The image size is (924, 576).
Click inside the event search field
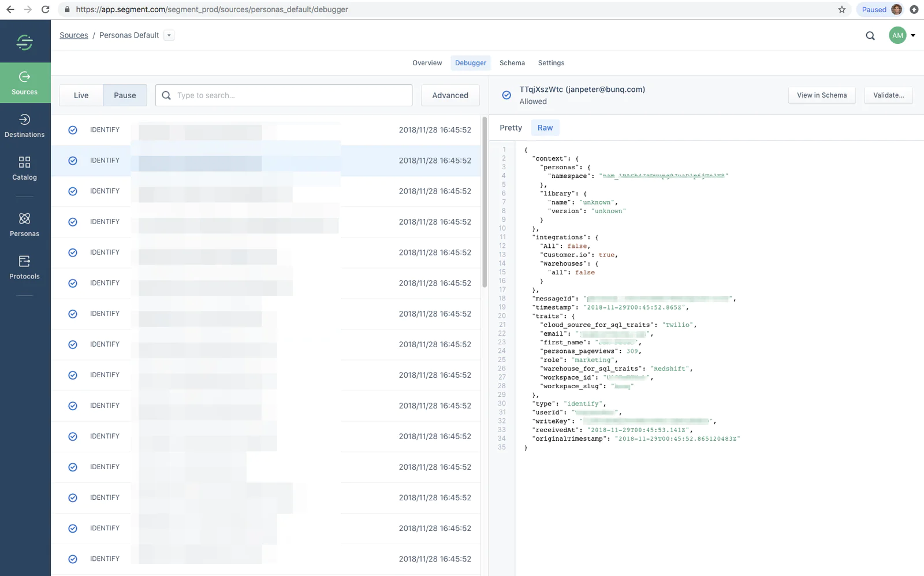pos(283,95)
